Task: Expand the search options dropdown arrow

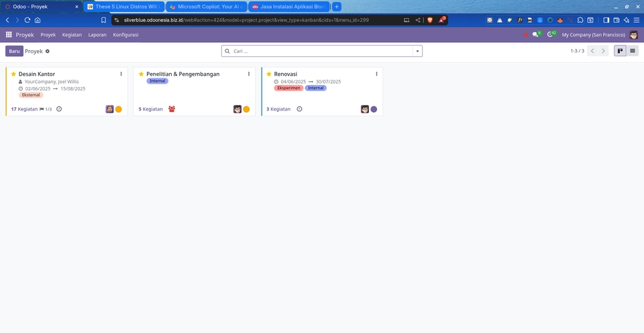Action: coord(418,51)
